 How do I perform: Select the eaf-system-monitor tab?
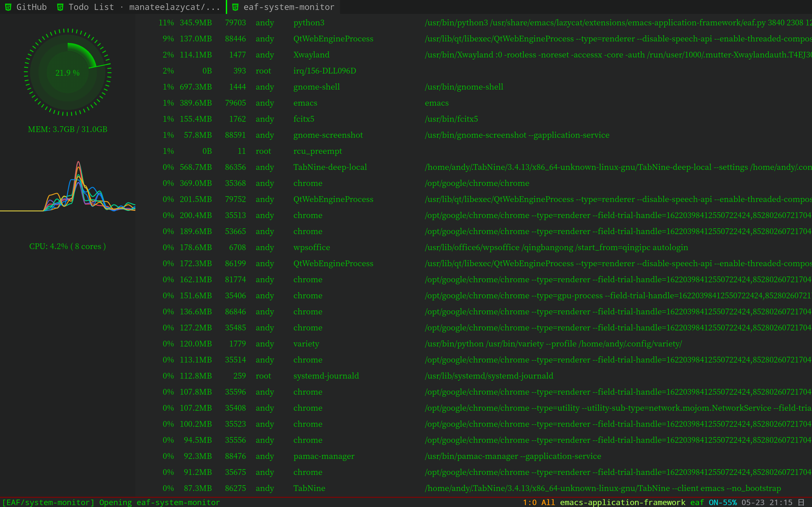[x=289, y=7]
